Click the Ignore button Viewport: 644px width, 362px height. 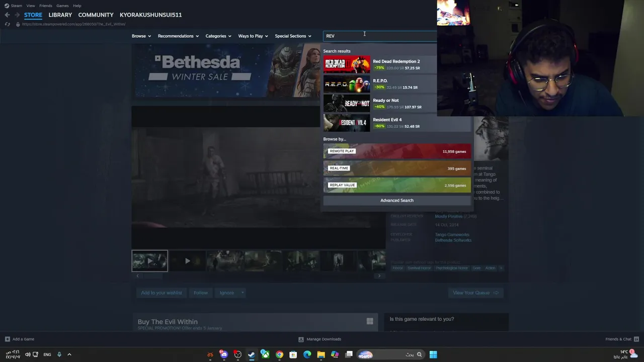(226, 293)
